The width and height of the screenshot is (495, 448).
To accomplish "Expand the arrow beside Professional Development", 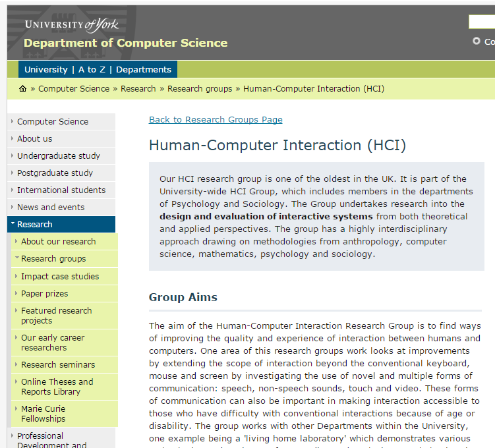I will pos(12,435).
